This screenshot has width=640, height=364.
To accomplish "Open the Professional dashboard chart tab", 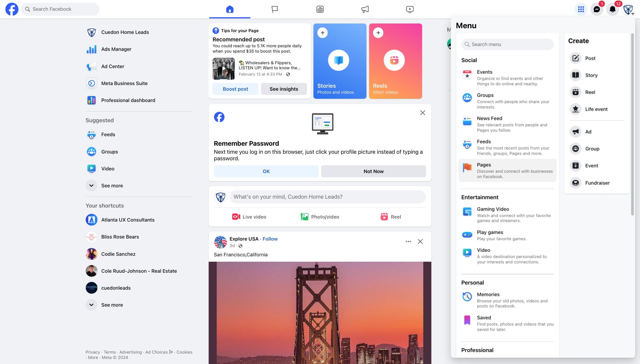I will pos(320,9).
